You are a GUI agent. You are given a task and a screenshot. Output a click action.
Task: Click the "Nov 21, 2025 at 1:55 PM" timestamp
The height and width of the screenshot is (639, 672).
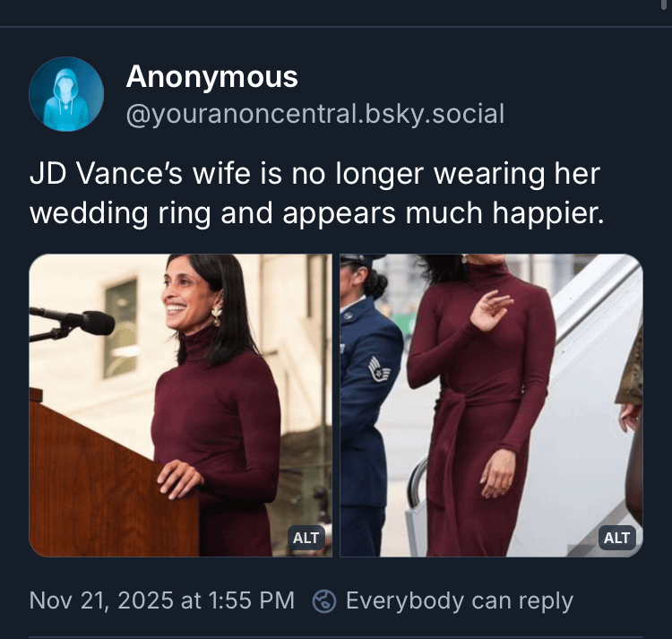click(x=161, y=600)
